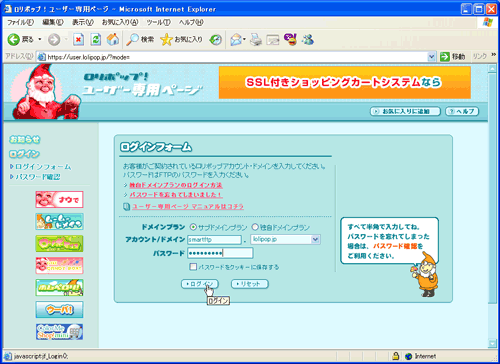Click the scroll up arrow of page scrollbar
The height and width of the screenshot is (364, 500).
(x=492, y=68)
